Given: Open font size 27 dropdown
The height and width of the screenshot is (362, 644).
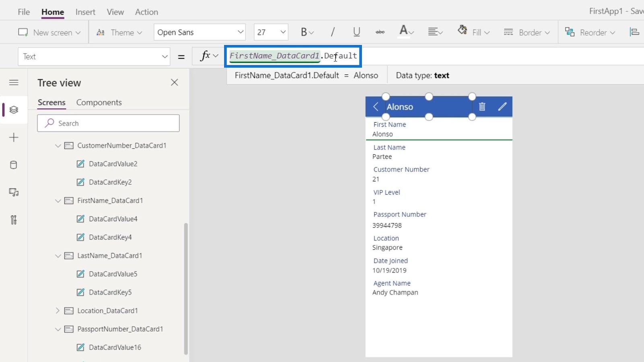Looking at the screenshot, I should [x=271, y=32].
